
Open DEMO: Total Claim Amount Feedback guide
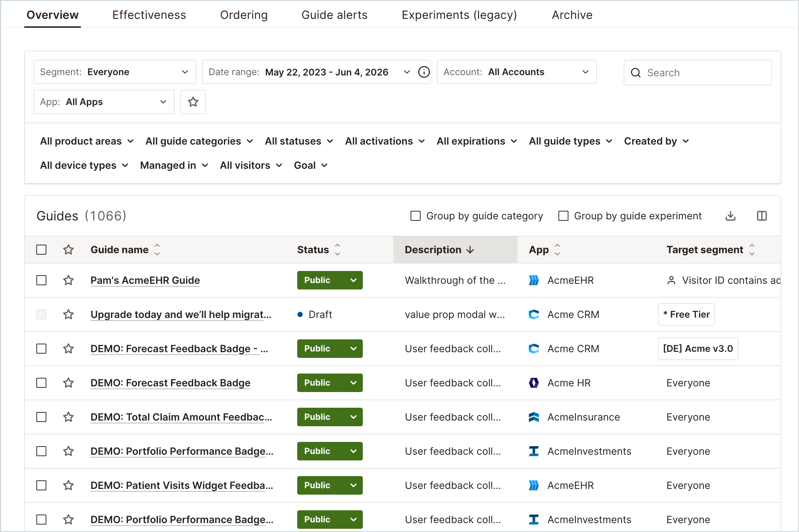(181, 417)
